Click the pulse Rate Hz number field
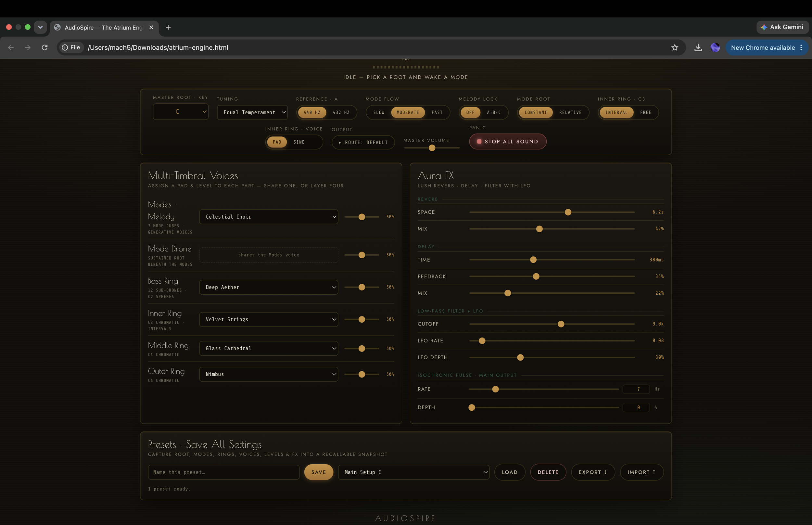812x525 pixels. point(636,389)
